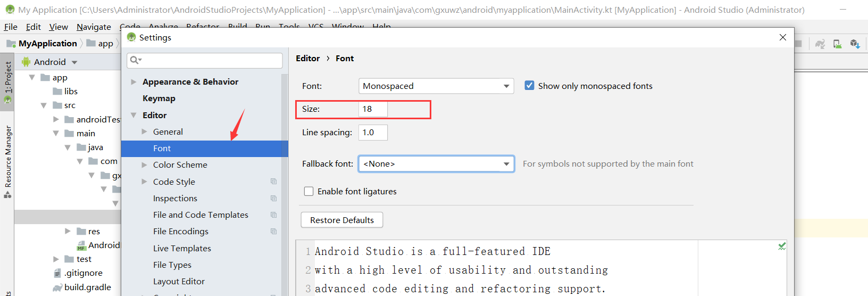Click the Editor breadcrumb link
The height and width of the screenshot is (296, 868).
[x=308, y=58]
